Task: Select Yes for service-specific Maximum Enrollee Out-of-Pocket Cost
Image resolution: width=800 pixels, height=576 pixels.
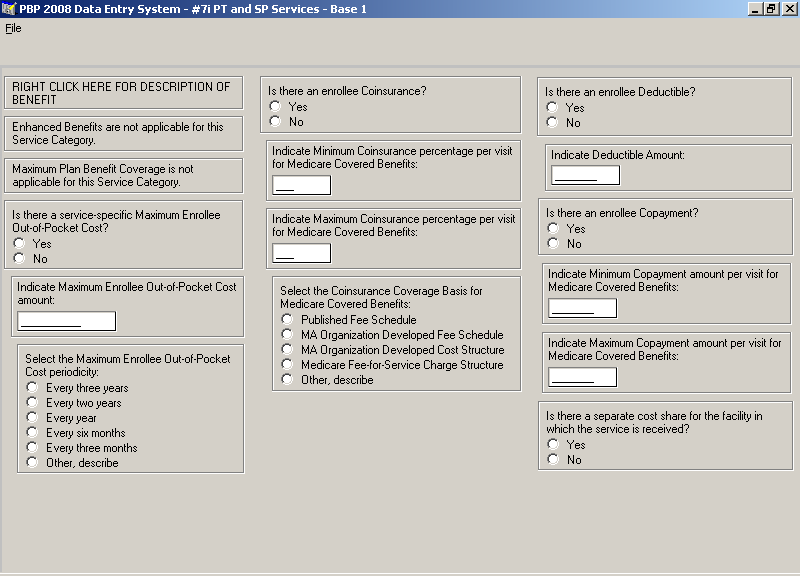Action: point(19,243)
